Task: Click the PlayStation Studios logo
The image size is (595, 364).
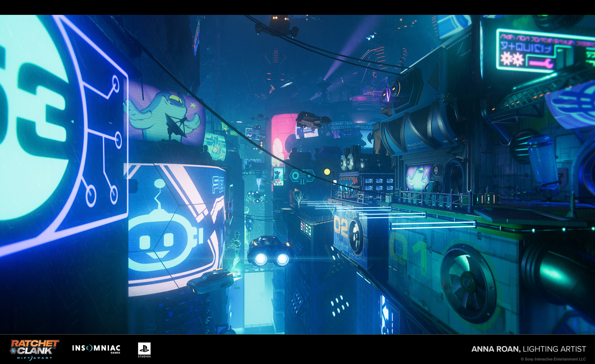Action: pos(144,350)
